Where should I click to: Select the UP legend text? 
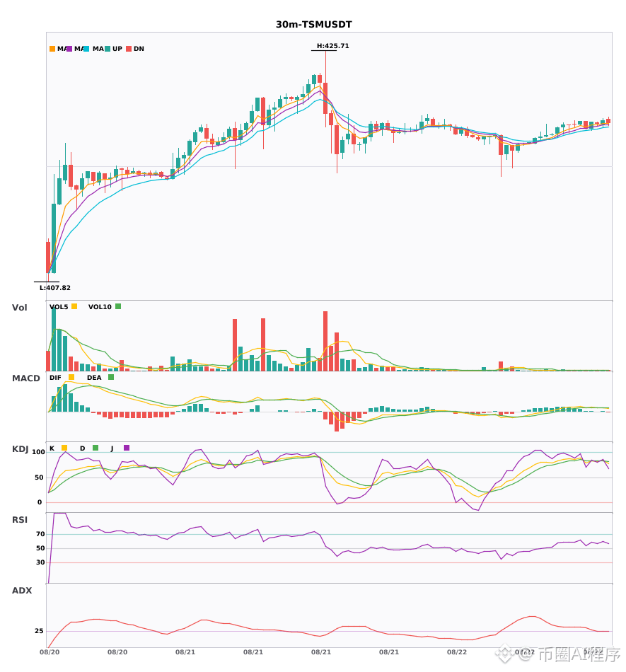coord(117,49)
